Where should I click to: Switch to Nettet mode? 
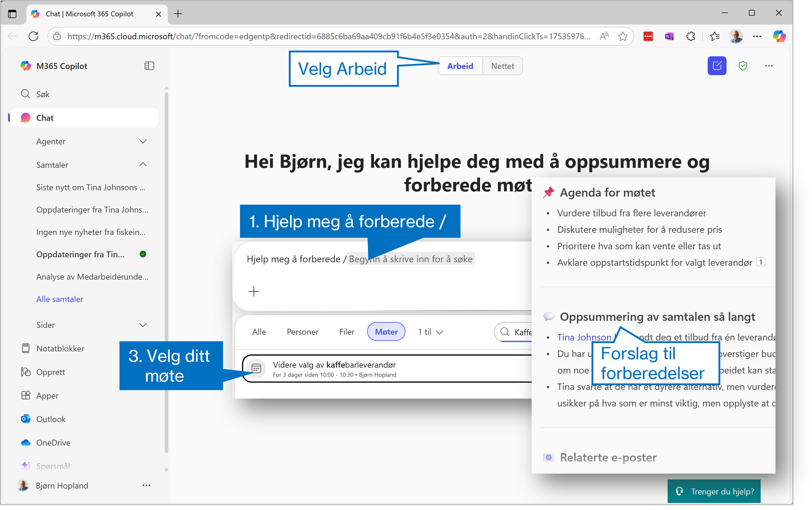click(x=502, y=66)
